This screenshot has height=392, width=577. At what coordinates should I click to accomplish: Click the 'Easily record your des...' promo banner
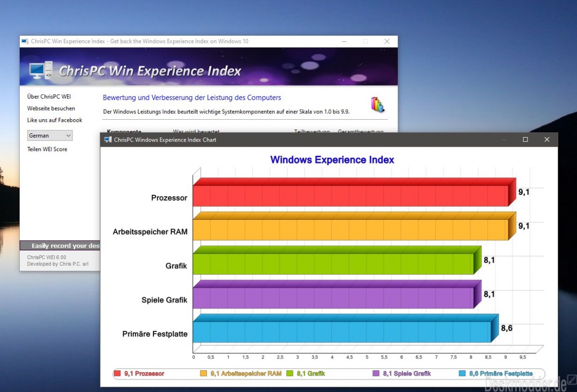click(60, 246)
